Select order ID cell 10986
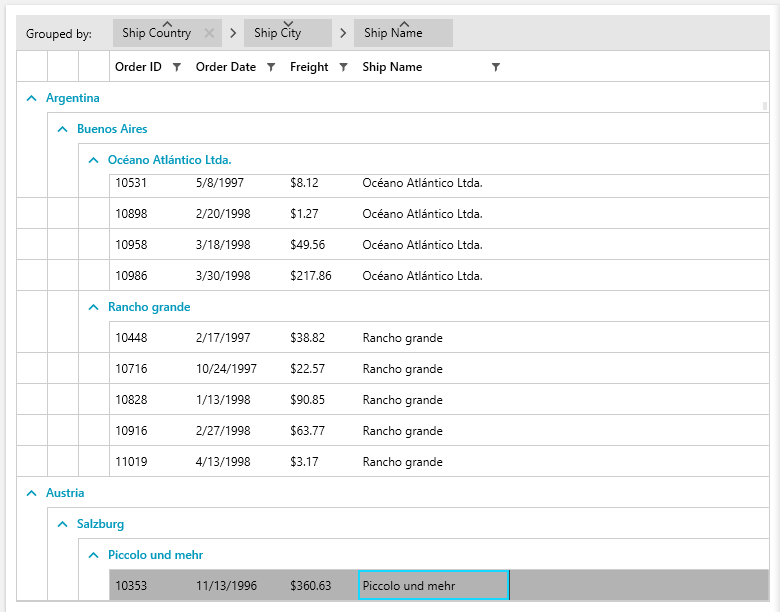 click(131, 276)
